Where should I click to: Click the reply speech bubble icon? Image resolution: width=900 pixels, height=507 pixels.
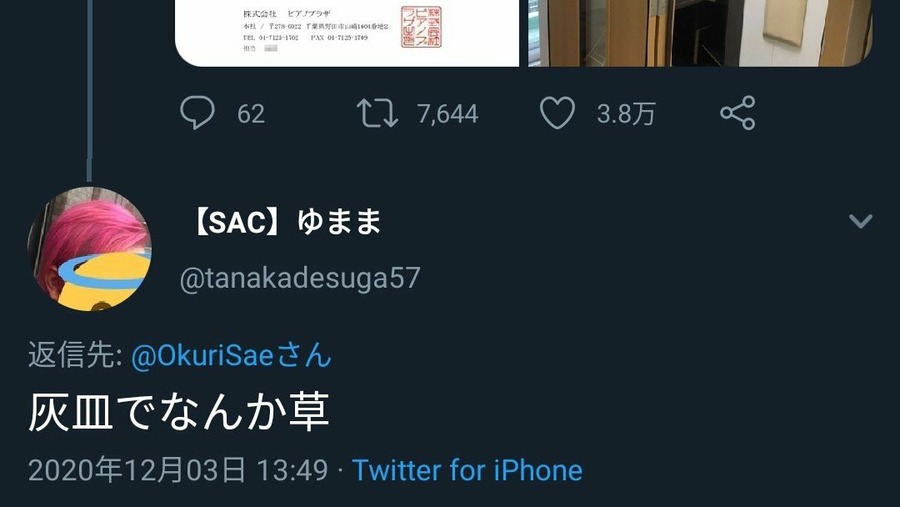[x=197, y=113]
